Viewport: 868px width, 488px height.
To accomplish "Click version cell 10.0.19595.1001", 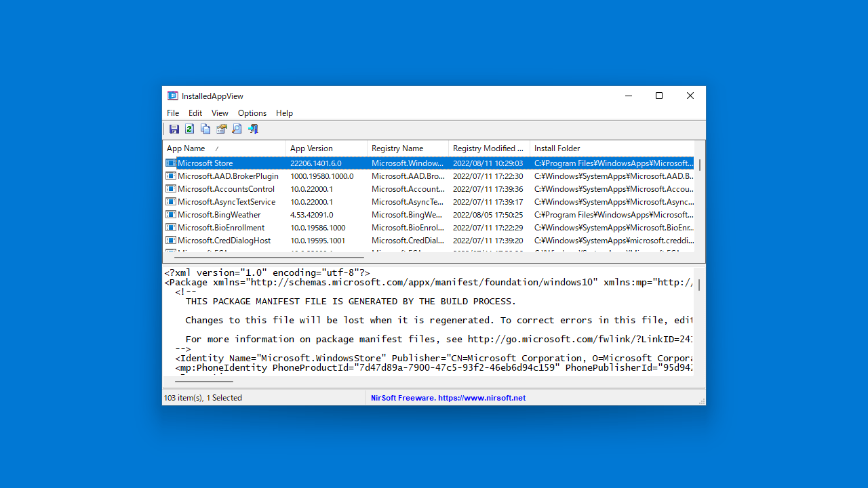I will (x=318, y=241).
